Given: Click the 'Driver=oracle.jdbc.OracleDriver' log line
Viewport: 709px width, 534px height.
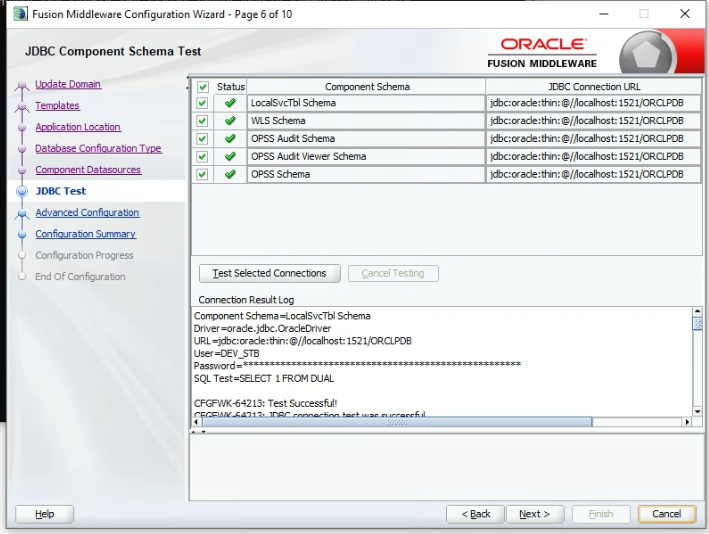Looking at the screenshot, I should tap(262, 328).
